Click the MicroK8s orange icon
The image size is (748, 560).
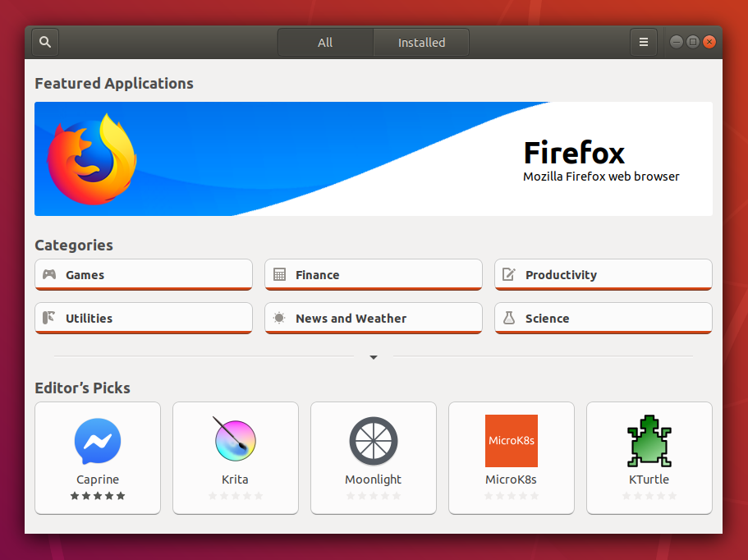point(512,441)
